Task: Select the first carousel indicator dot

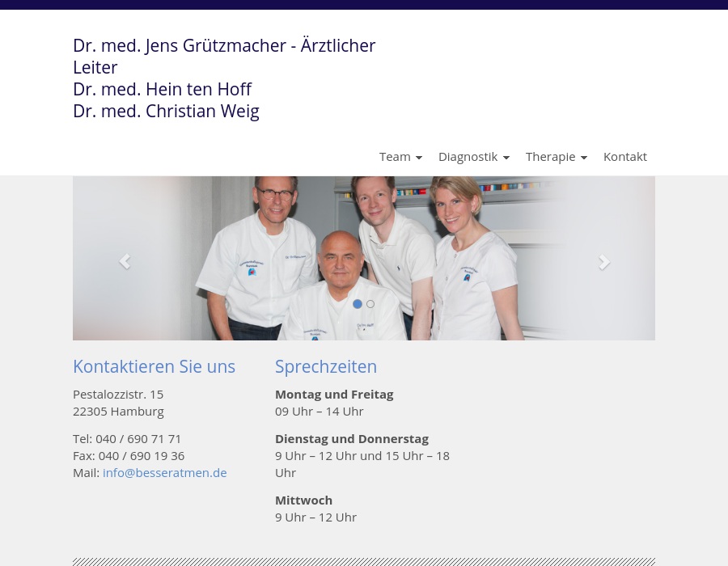Action: [358, 304]
